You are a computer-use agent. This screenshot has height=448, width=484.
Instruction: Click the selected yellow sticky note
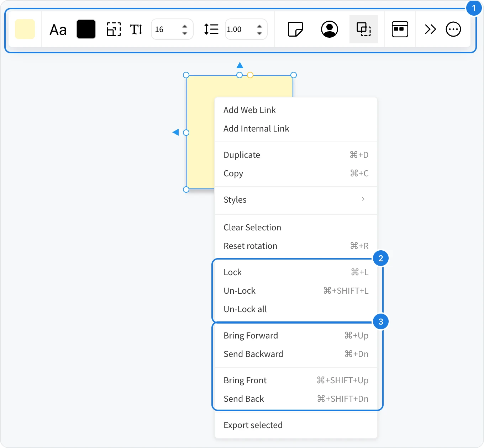(201, 132)
